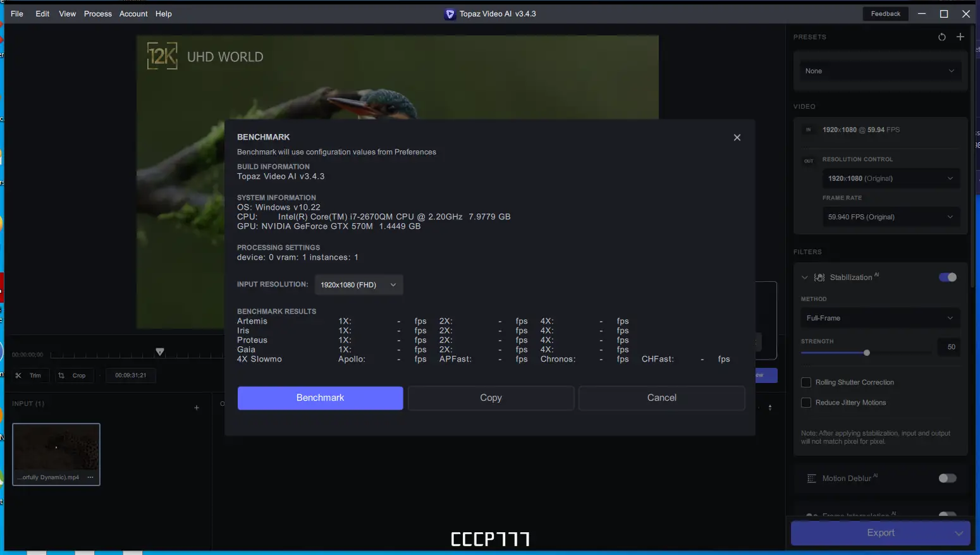Image resolution: width=980 pixels, height=555 pixels.
Task: Adjust the Stabilization strength slider
Action: (867, 353)
